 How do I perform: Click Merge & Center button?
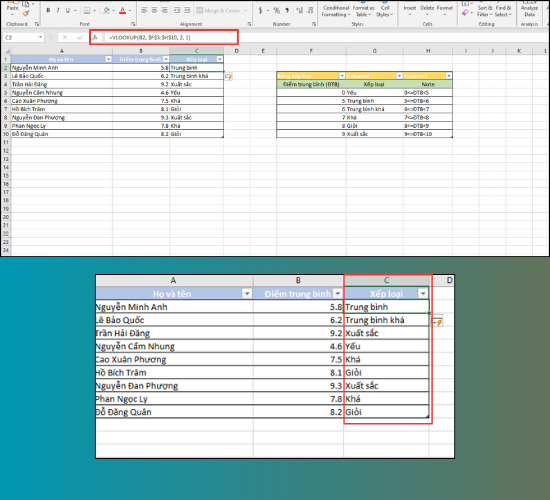point(219,11)
